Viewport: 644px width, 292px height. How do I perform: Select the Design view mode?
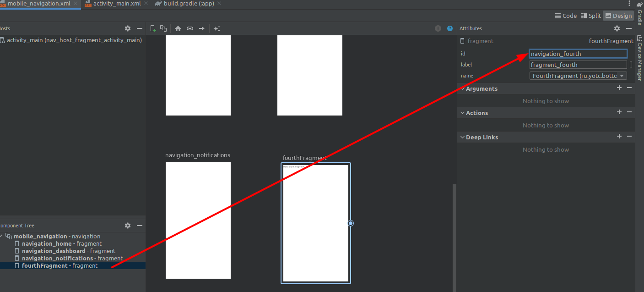coord(618,16)
